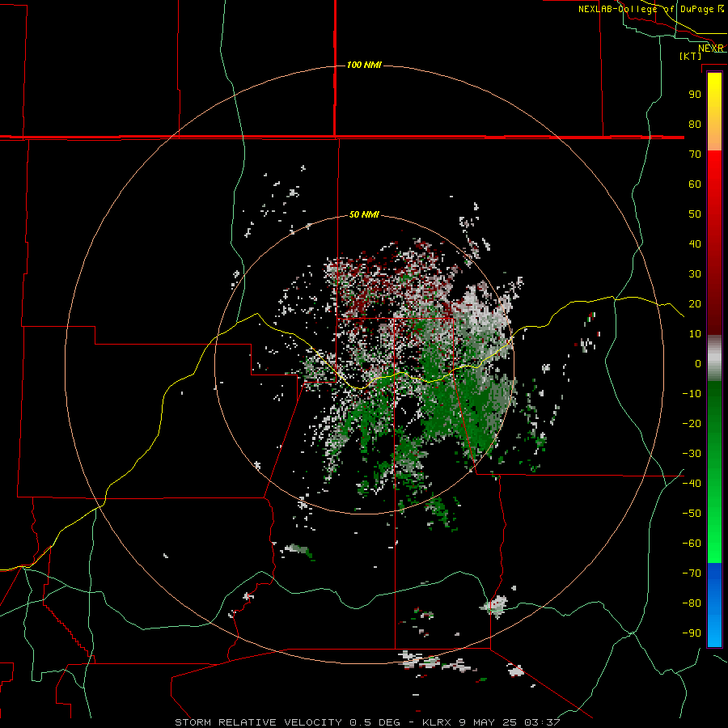The image size is (728, 728).
Task: Click the blue bottom segment of velocity color bar
Action: [714, 604]
